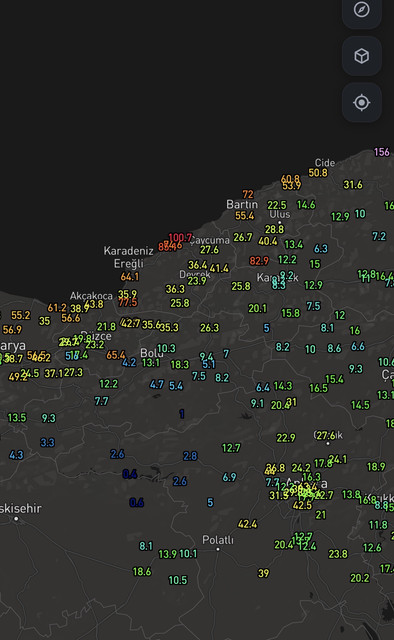
Task: Tap the 14.5 station value
Action: coord(360,404)
